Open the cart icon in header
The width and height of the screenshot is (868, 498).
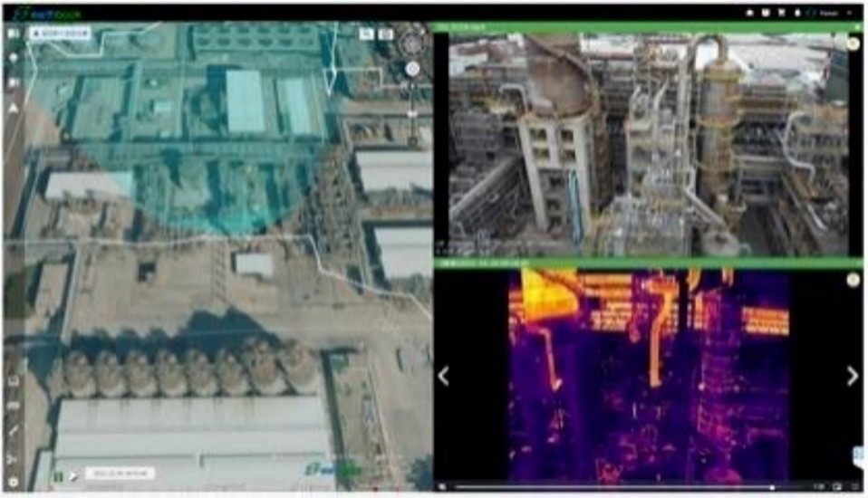tap(782, 13)
